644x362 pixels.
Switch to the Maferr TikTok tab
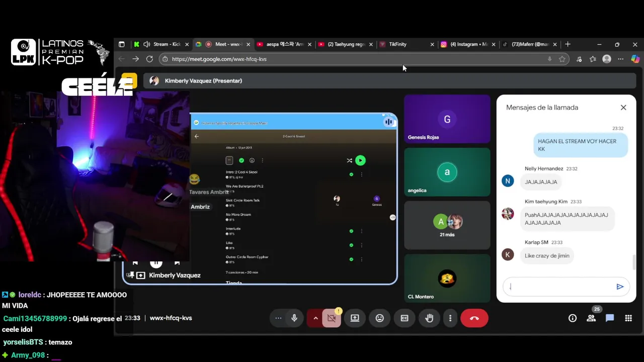point(530,44)
